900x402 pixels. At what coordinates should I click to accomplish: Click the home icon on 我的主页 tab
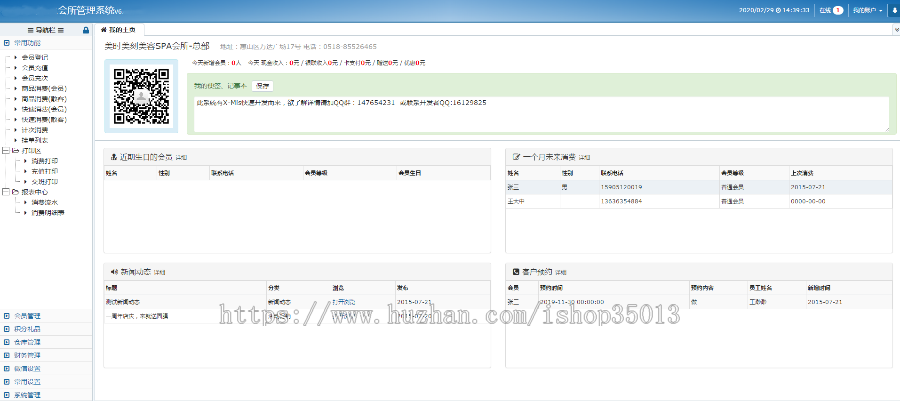pos(103,29)
